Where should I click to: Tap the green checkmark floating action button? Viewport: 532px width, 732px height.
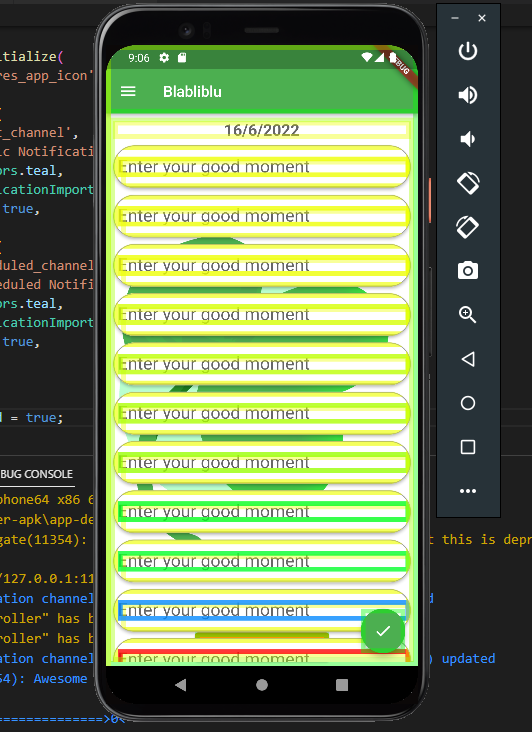[383, 631]
